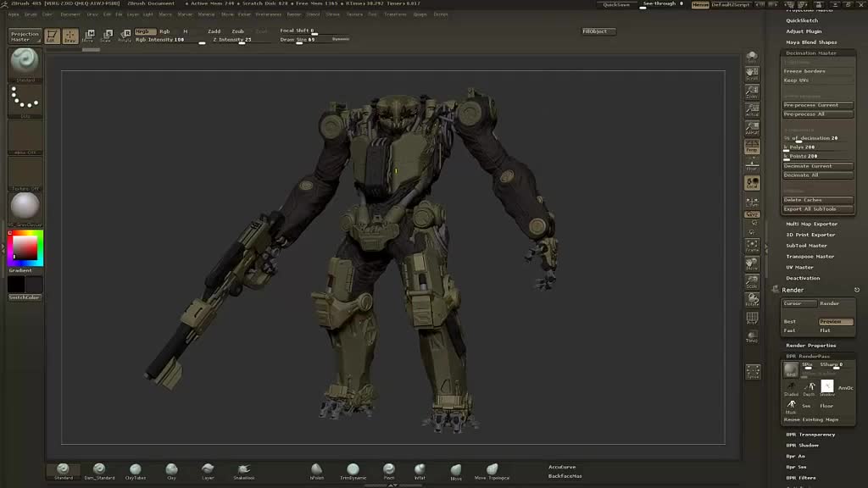Select the SnakeHook brush

click(243, 471)
